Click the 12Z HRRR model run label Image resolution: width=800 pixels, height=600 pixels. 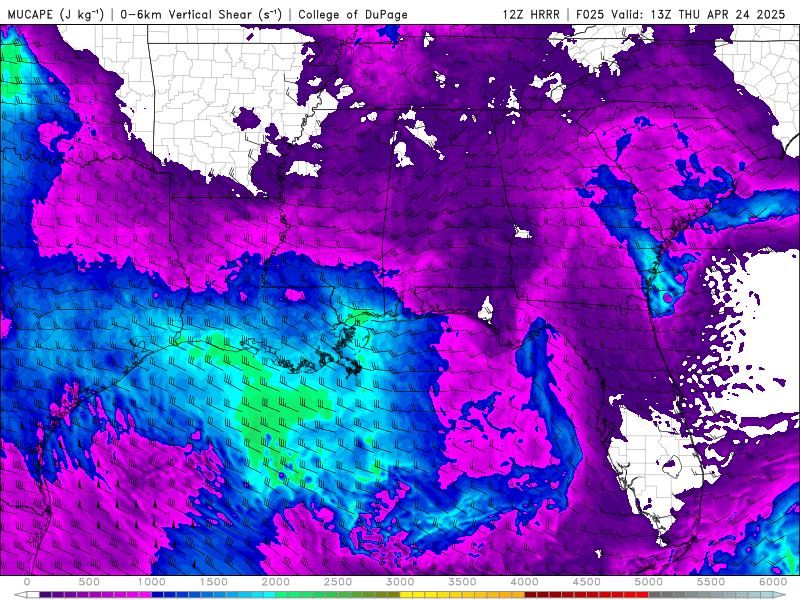[x=531, y=14]
